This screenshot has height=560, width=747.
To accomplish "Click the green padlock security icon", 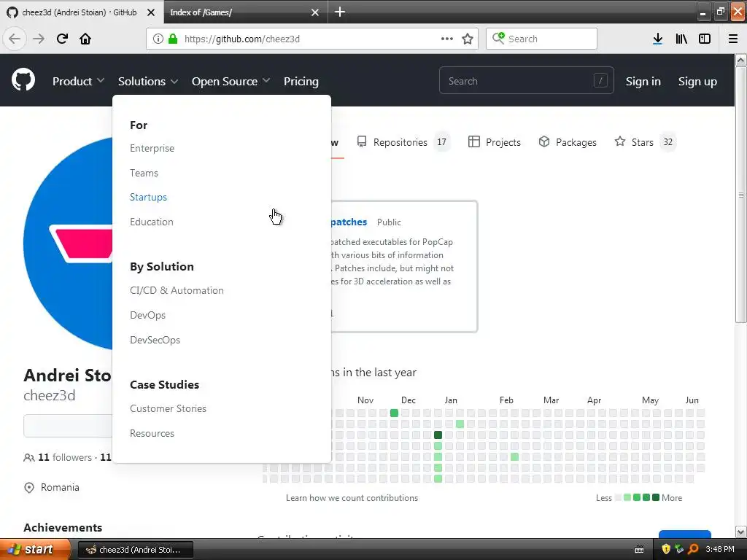I will pyautogui.click(x=173, y=39).
